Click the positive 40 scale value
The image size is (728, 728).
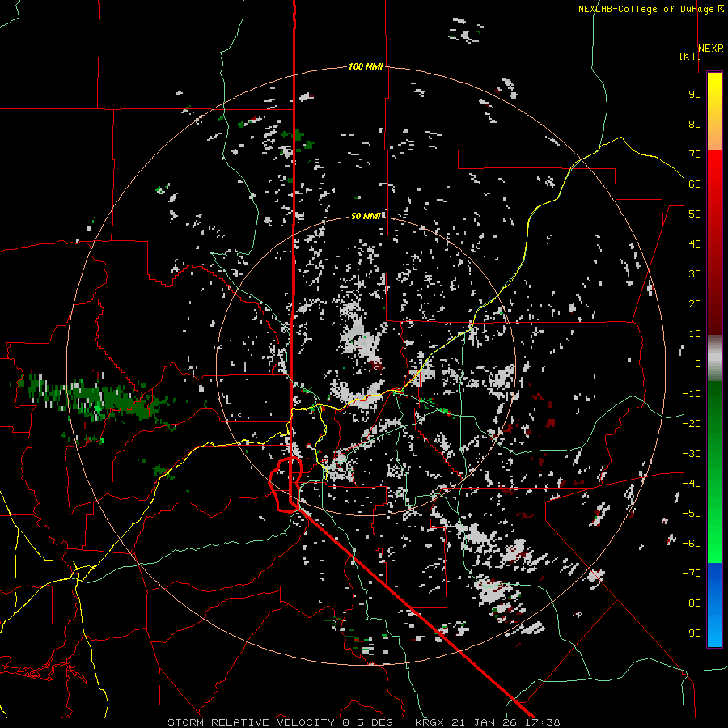(695, 243)
